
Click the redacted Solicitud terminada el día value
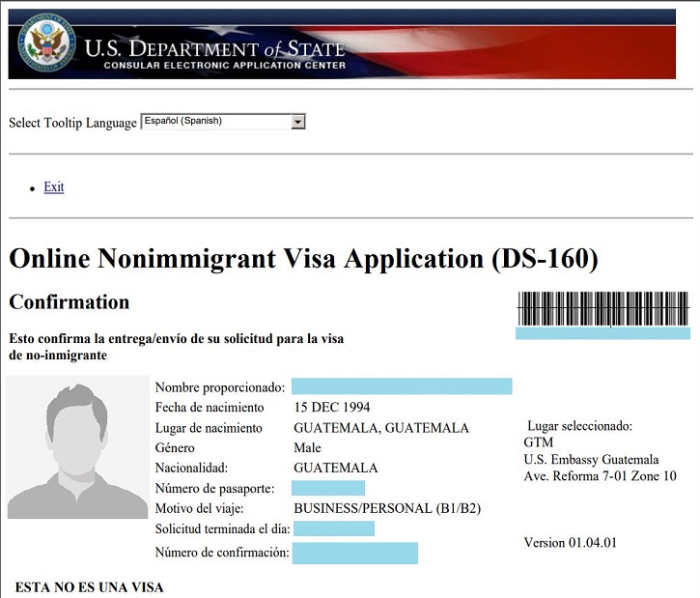[x=334, y=529]
